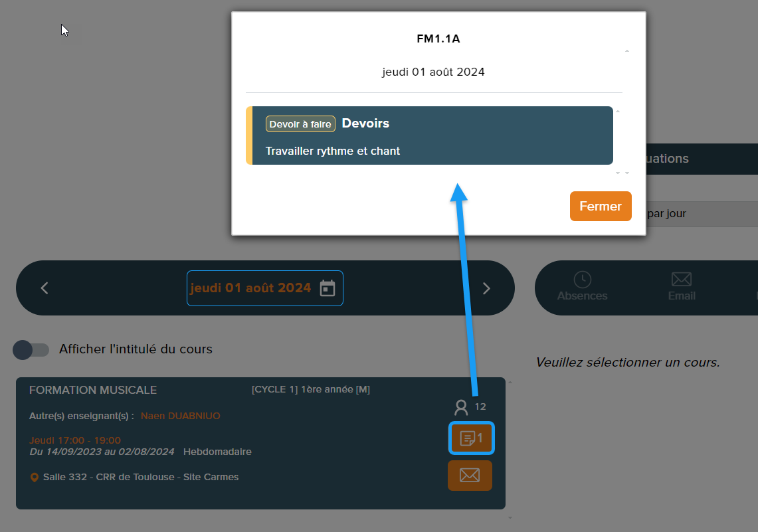758x532 pixels.
Task: Open the calendar picker icon
Action: tap(328, 288)
